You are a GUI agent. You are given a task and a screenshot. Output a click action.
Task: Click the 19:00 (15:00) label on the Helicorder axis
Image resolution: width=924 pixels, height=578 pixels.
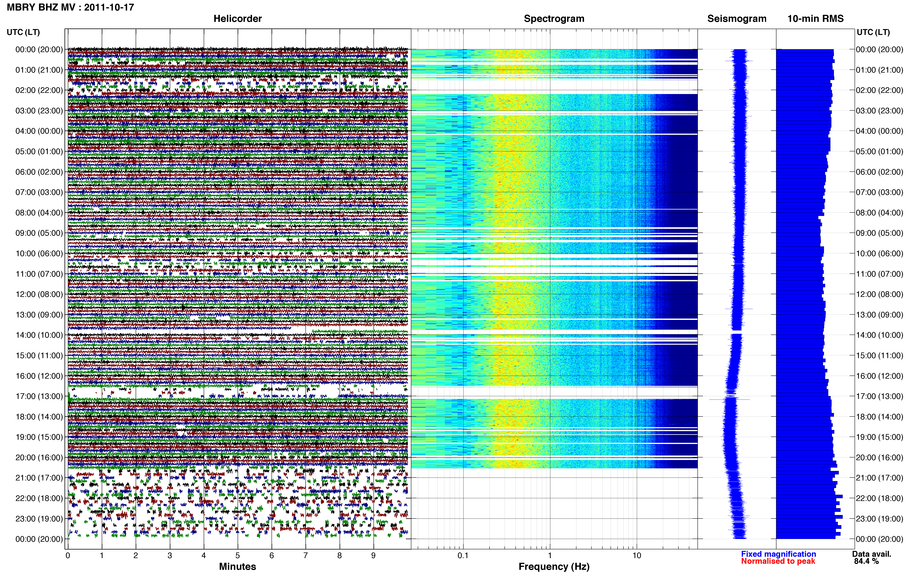pos(39,437)
